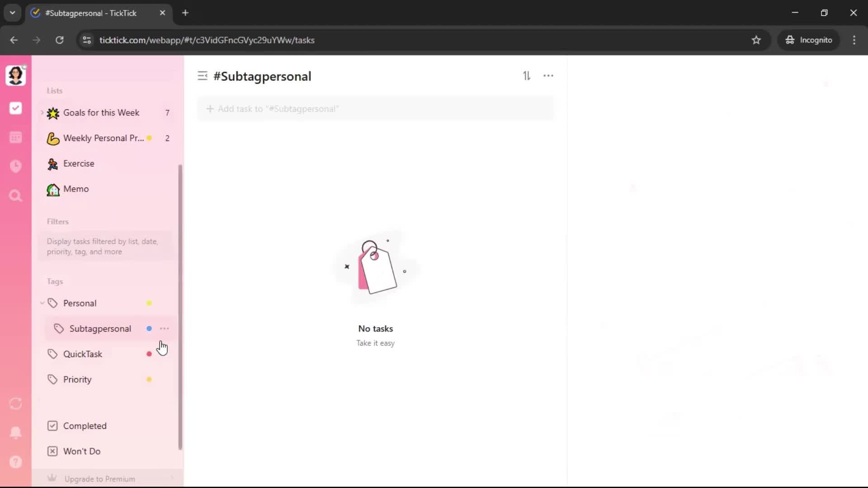868x488 pixels.
Task: Click the Add task input field
Action: (x=375, y=109)
